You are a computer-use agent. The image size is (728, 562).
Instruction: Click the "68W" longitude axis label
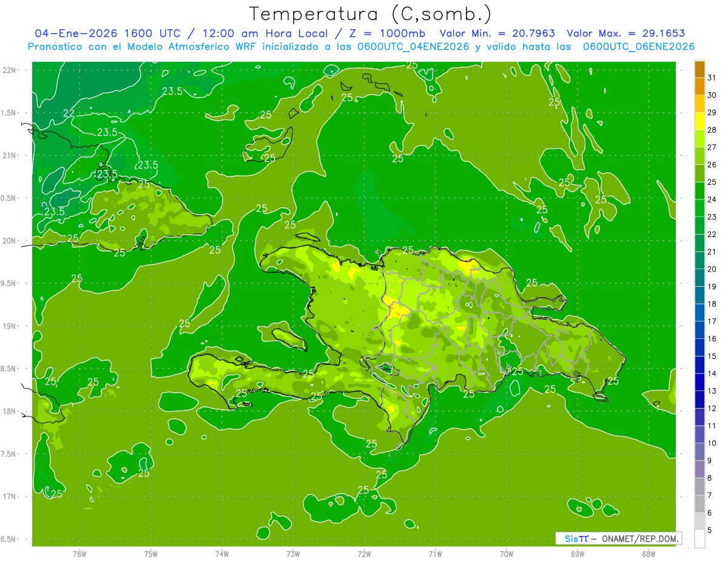pyautogui.click(x=648, y=554)
